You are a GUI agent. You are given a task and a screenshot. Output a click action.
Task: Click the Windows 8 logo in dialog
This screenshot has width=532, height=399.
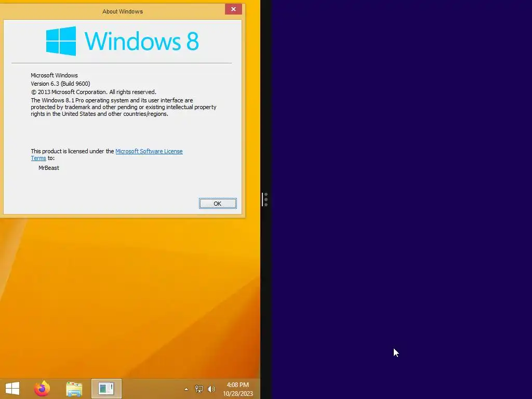(122, 41)
